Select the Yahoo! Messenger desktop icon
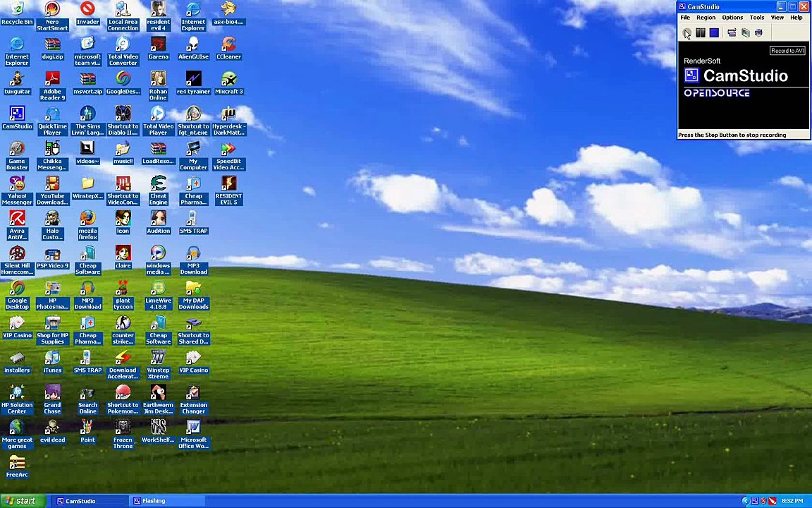 click(x=17, y=190)
